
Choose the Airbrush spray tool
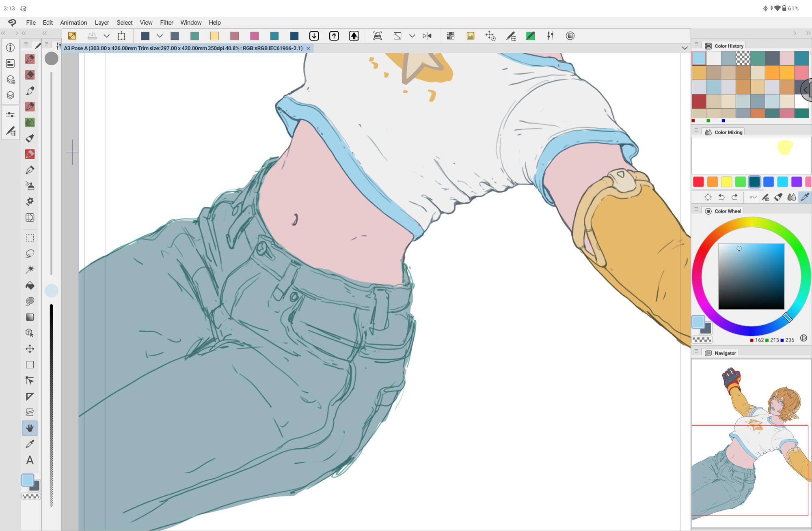coord(30,186)
